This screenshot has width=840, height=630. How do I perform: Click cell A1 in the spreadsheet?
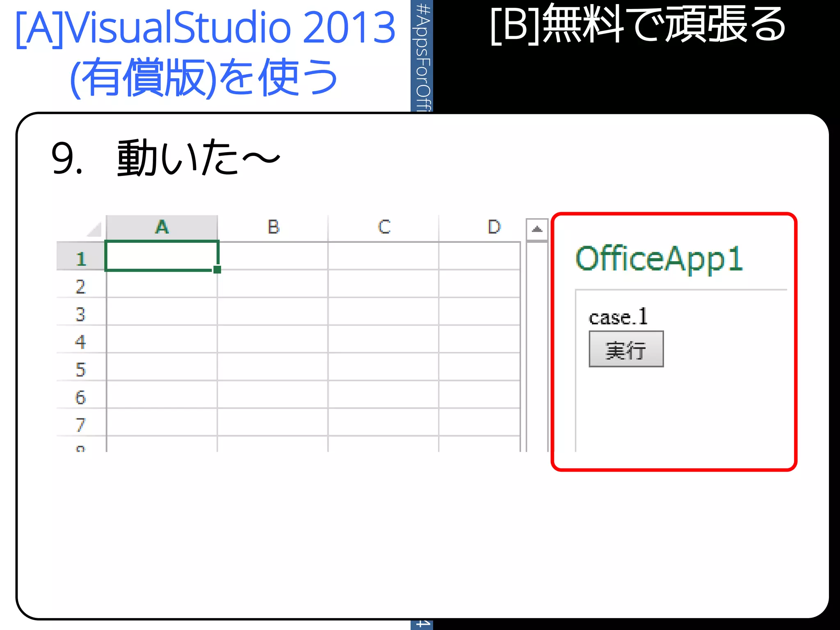click(162, 256)
